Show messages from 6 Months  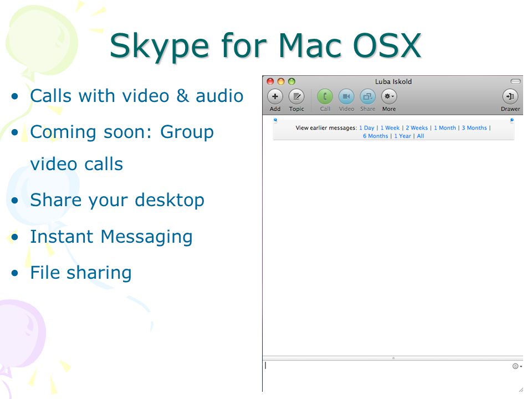tap(376, 136)
